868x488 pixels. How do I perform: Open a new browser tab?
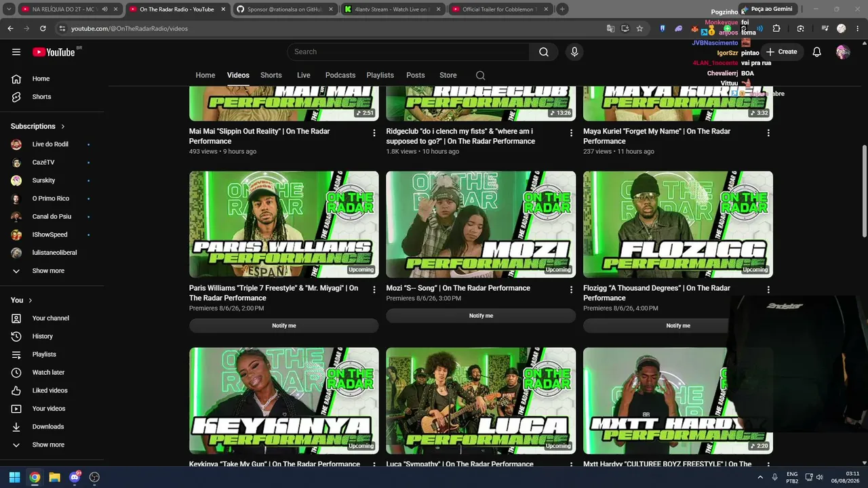click(x=562, y=9)
